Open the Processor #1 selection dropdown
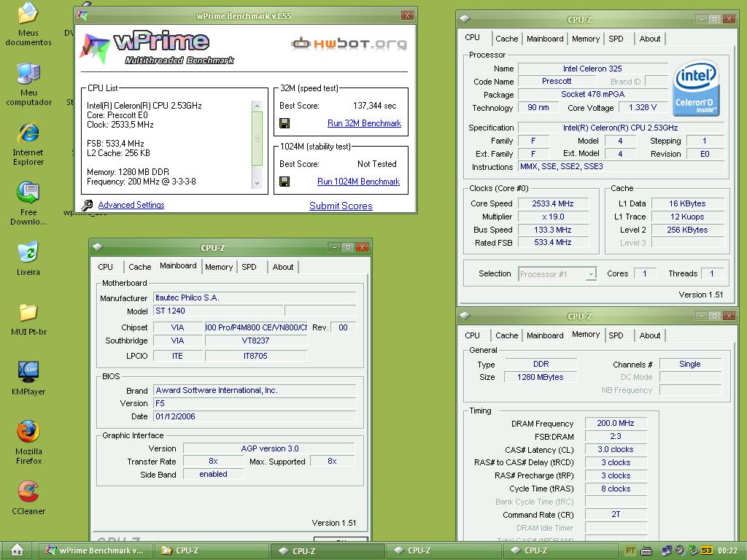747x560 pixels. tap(557, 274)
